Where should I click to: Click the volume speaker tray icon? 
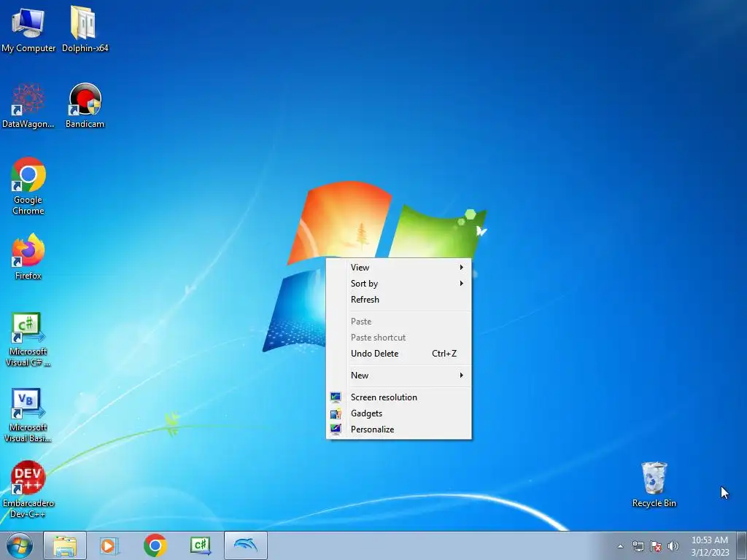pyautogui.click(x=673, y=546)
